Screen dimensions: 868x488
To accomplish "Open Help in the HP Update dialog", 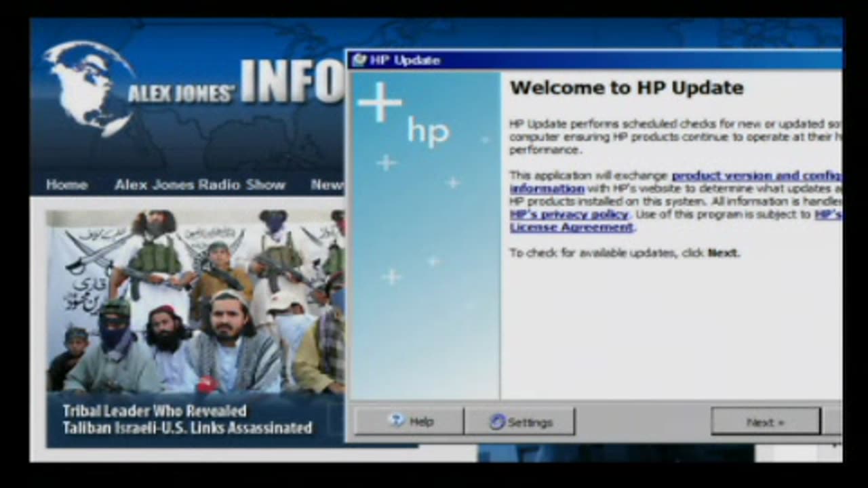I will tap(409, 422).
